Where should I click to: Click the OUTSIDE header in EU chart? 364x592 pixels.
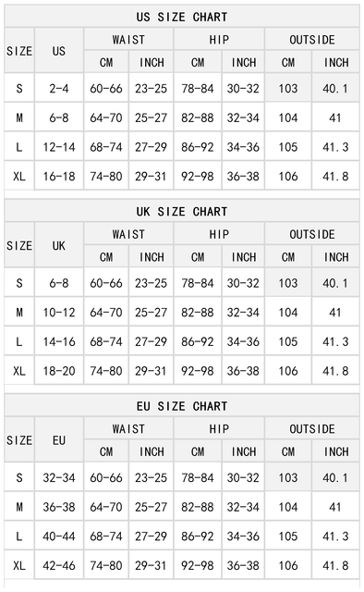(312, 428)
